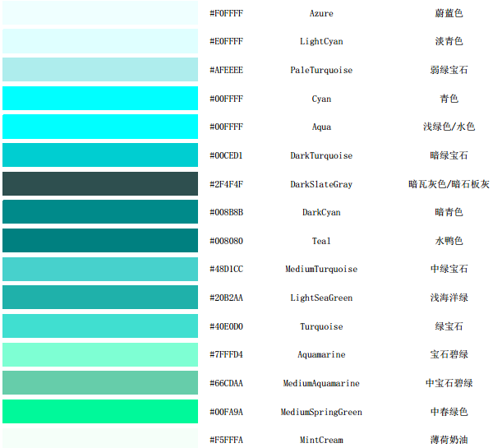Select the hex code #E0FFFF
The image size is (502, 448).
point(226,41)
